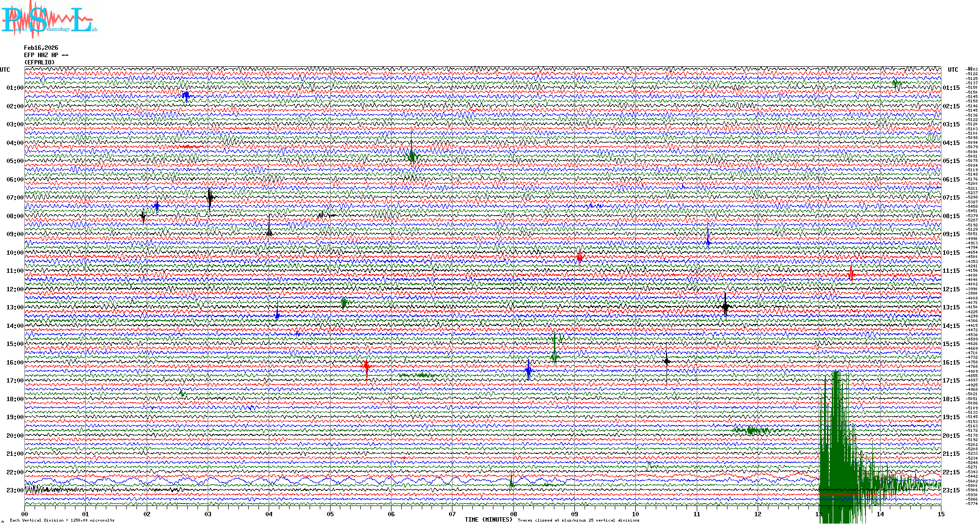Click the UTC label at top left
980x527 pixels.
coord(5,70)
